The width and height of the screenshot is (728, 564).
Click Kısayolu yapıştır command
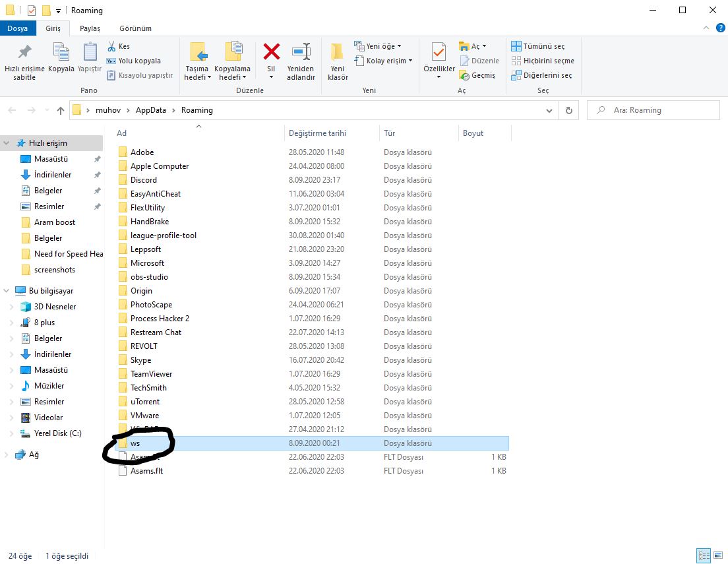(140, 75)
